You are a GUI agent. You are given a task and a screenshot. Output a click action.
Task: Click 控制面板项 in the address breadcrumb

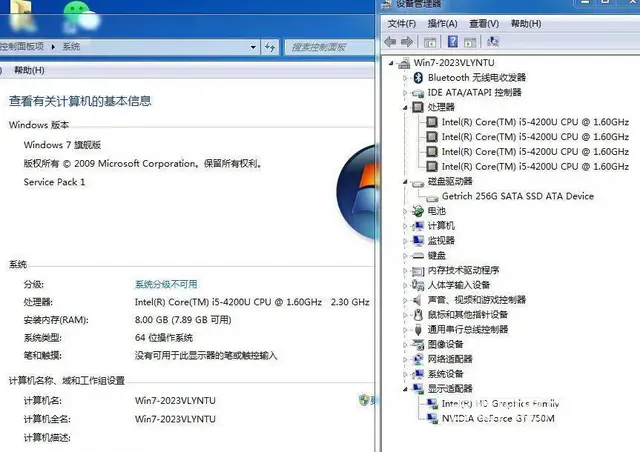pos(22,47)
